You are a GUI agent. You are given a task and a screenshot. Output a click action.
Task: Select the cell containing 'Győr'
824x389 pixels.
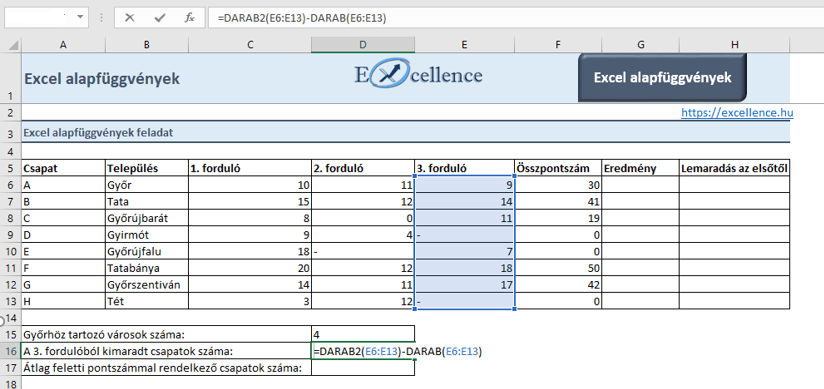(x=147, y=185)
